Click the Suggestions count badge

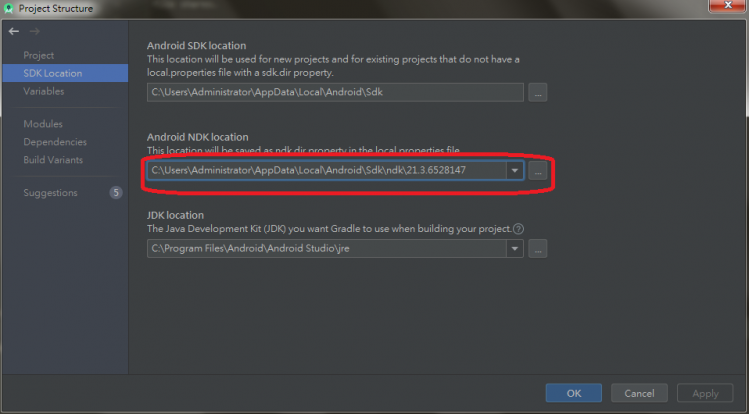tap(116, 193)
